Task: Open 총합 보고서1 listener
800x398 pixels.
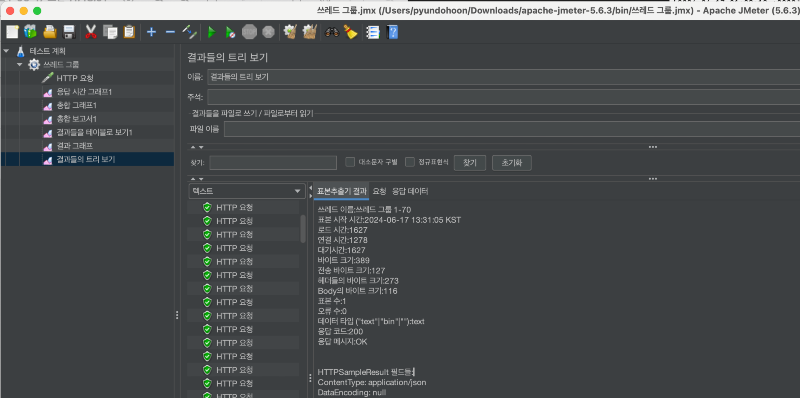Action: click(76, 118)
